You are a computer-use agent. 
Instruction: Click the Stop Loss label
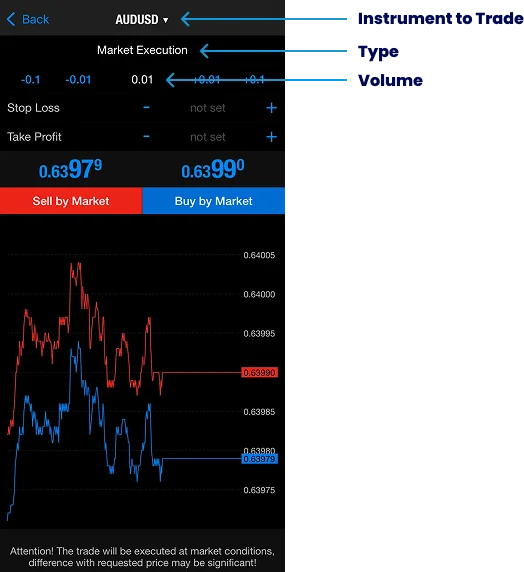click(33, 108)
